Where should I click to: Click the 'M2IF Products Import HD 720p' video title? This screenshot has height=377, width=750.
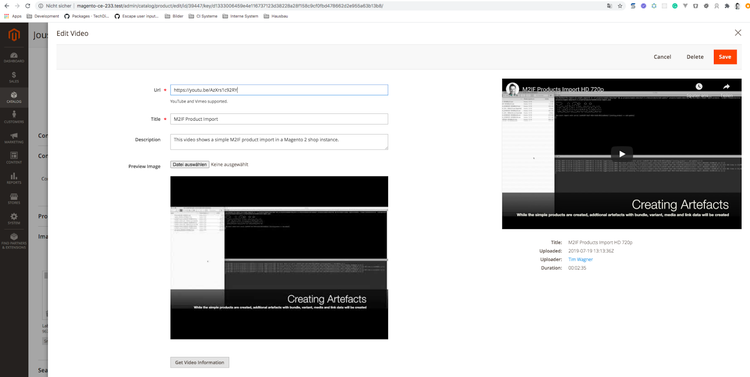tap(563, 89)
